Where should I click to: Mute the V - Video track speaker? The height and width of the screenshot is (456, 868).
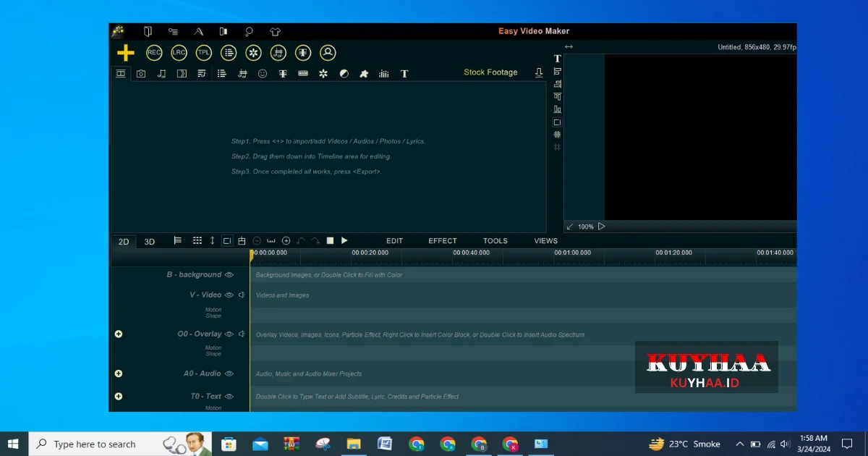click(242, 295)
